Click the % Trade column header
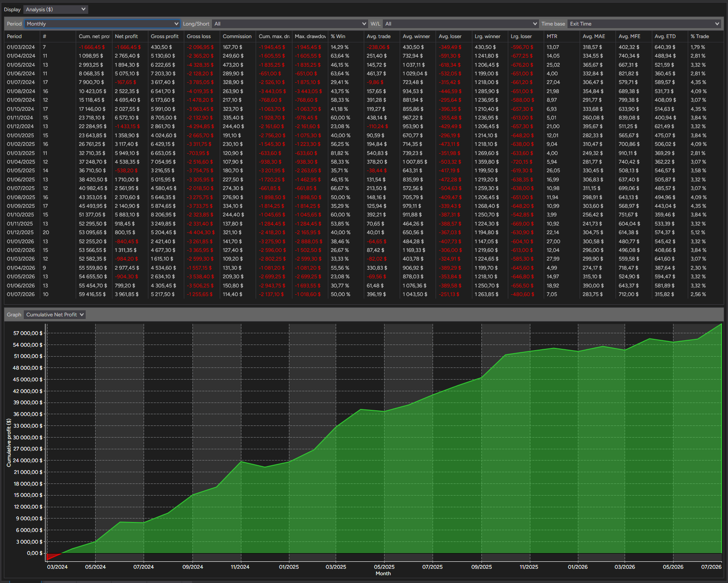Screen dimensions: 728x583 [706, 36]
